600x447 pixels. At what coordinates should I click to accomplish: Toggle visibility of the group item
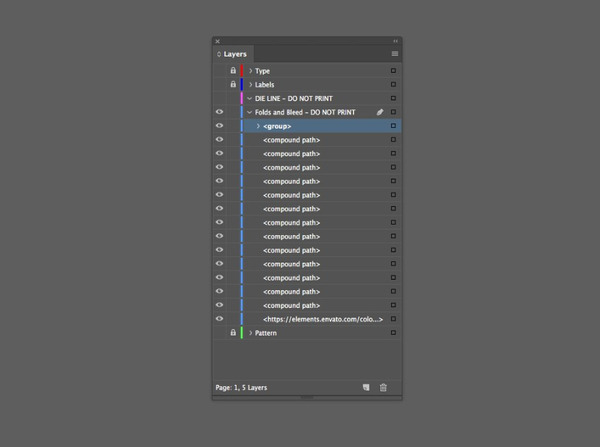(x=219, y=126)
